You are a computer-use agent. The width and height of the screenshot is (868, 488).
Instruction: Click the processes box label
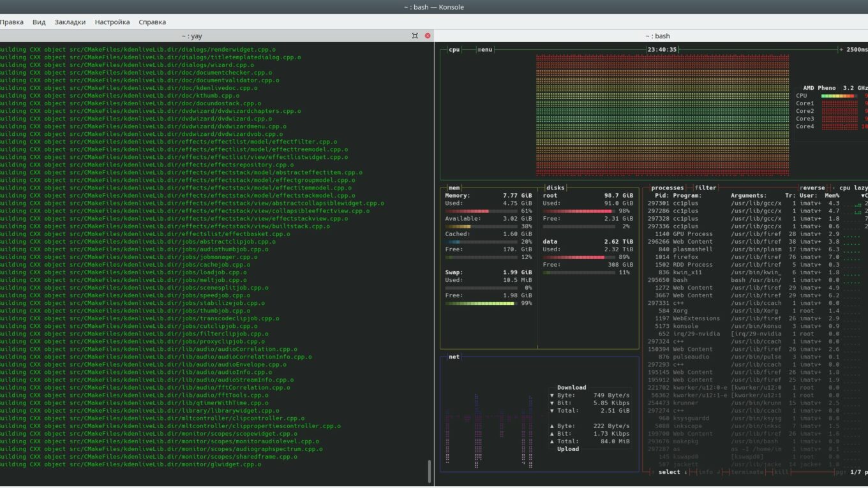pos(668,188)
